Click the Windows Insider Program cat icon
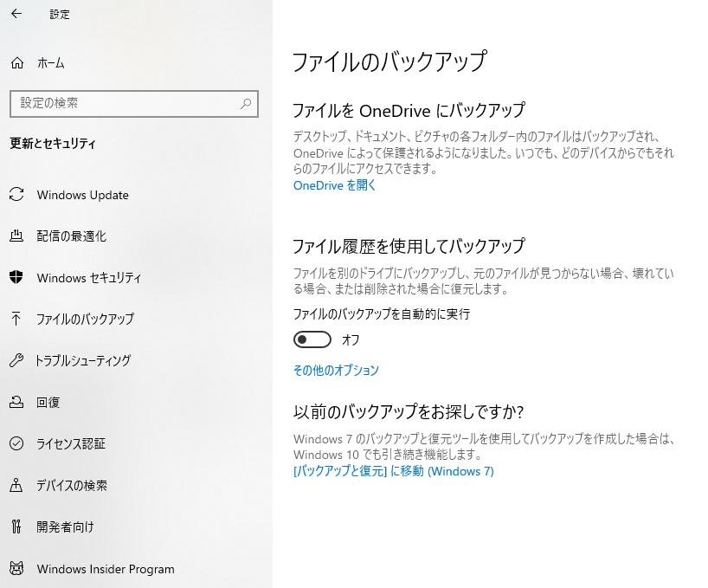The height and width of the screenshot is (588, 708). 16,568
